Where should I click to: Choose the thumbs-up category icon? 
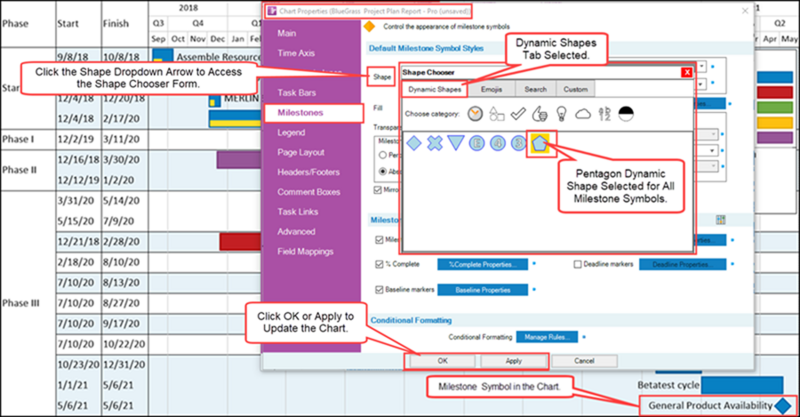pyautogui.click(x=539, y=114)
